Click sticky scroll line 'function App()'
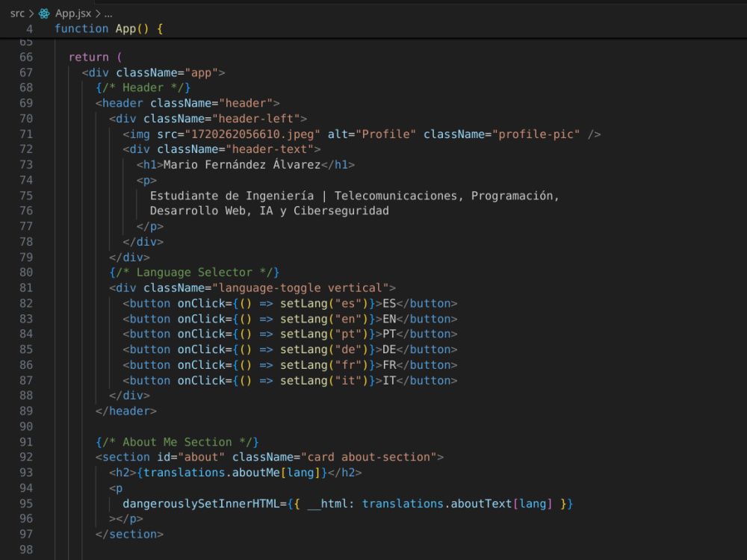 click(109, 28)
